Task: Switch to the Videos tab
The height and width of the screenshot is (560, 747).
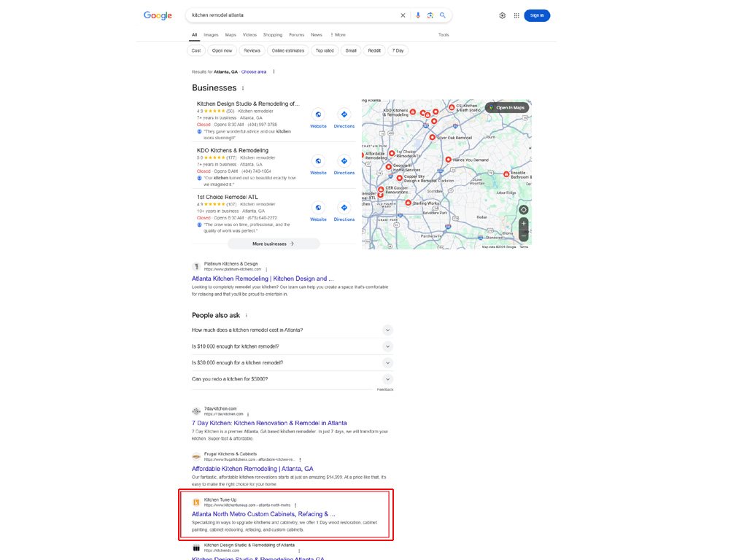Action: pyautogui.click(x=249, y=35)
